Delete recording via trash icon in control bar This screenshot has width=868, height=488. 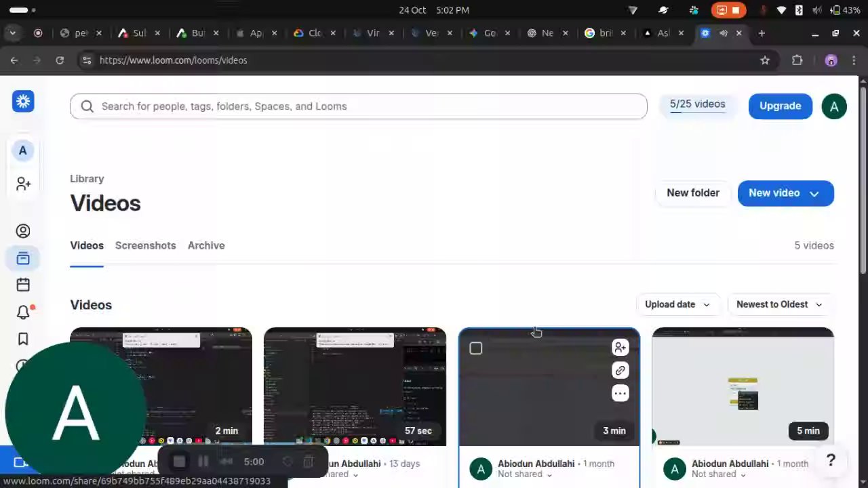(309, 462)
